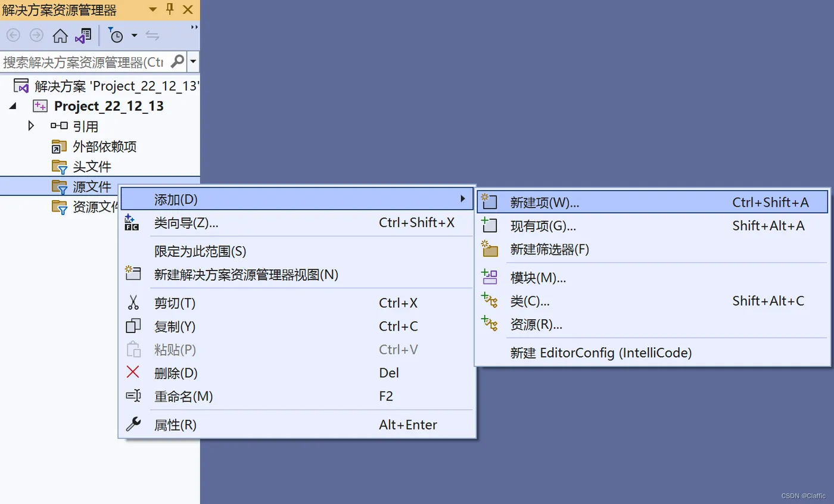Click the sync with active document arrows icon
The image size is (834, 504).
(x=153, y=36)
